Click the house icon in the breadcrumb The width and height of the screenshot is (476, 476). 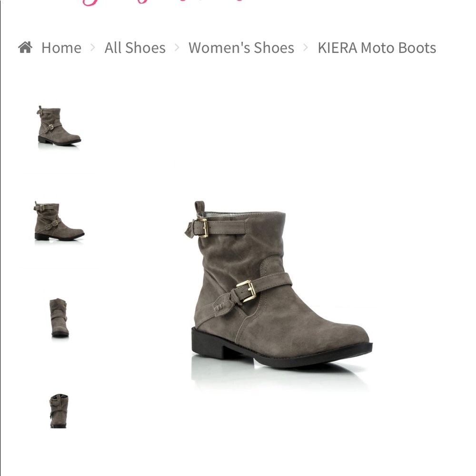tap(25, 47)
